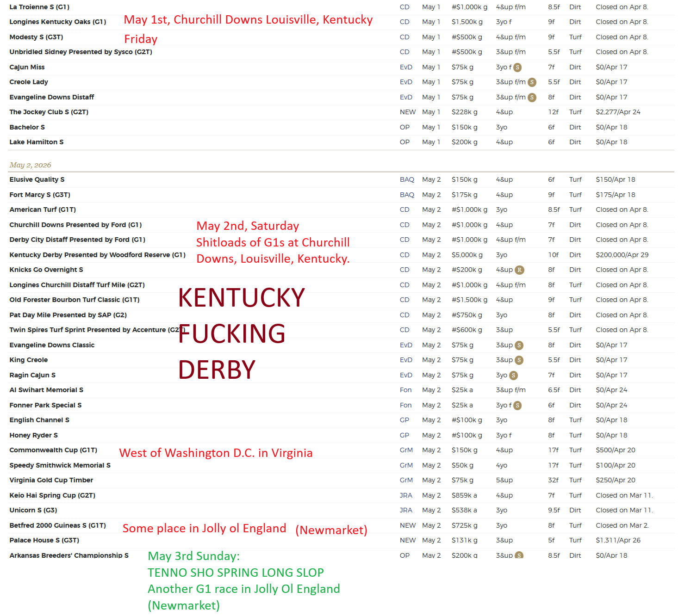This screenshot has width=678, height=616.
Task: Click S icon in Evangeline Downs Distaff row
Action: pyautogui.click(x=532, y=98)
